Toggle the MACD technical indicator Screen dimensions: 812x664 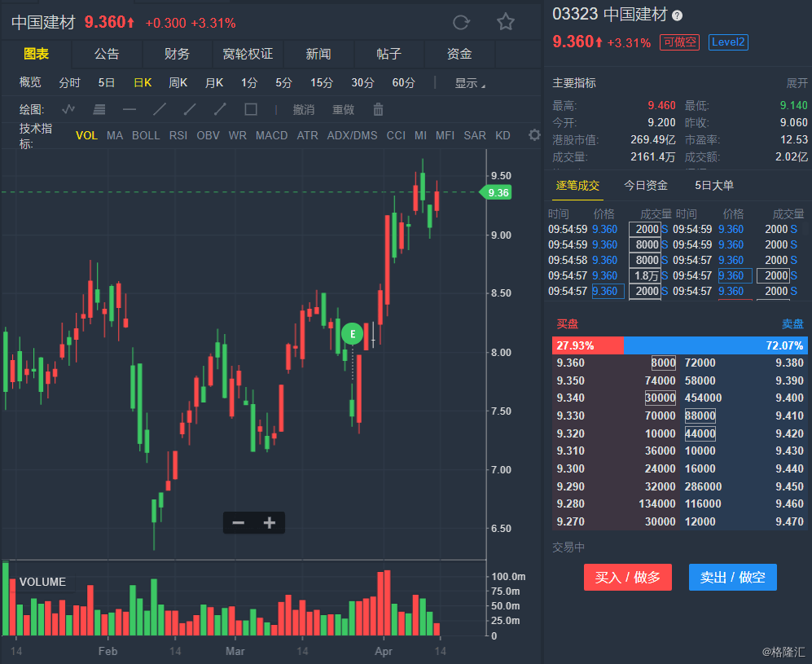tap(272, 135)
